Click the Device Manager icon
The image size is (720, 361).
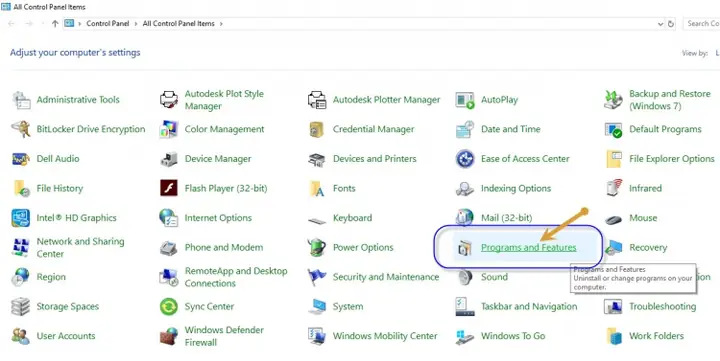point(169,159)
